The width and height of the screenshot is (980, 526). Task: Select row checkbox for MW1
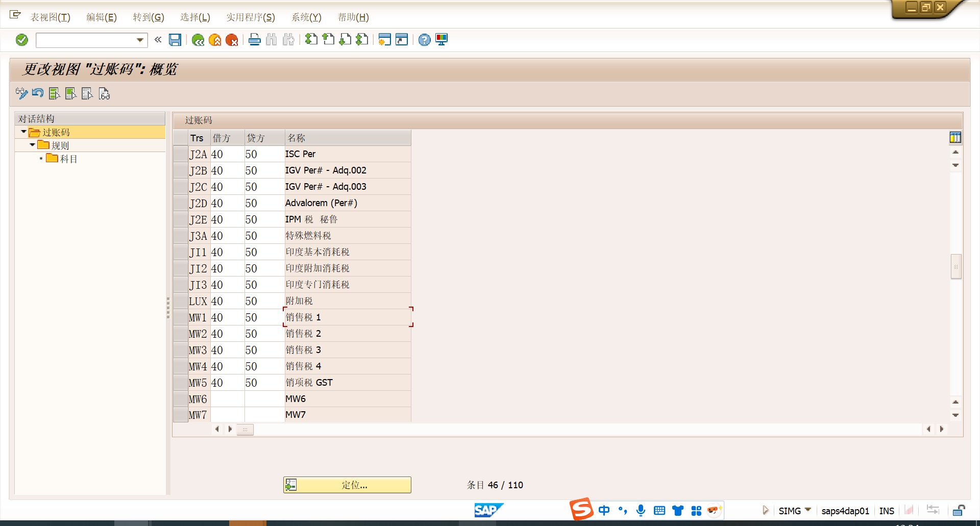tap(181, 317)
